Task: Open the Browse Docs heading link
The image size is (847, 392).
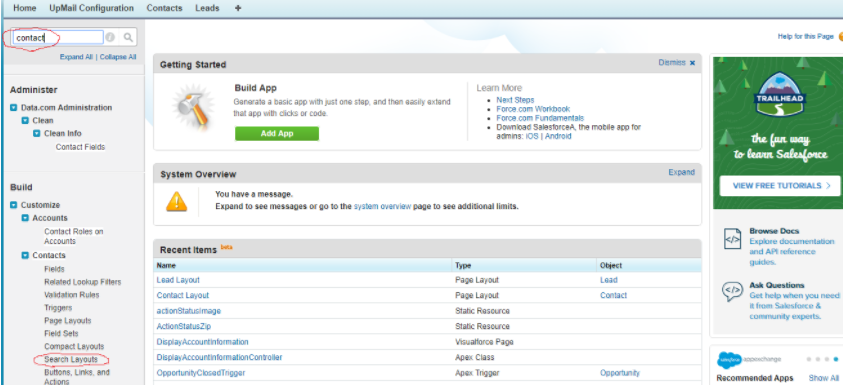Action: click(774, 231)
